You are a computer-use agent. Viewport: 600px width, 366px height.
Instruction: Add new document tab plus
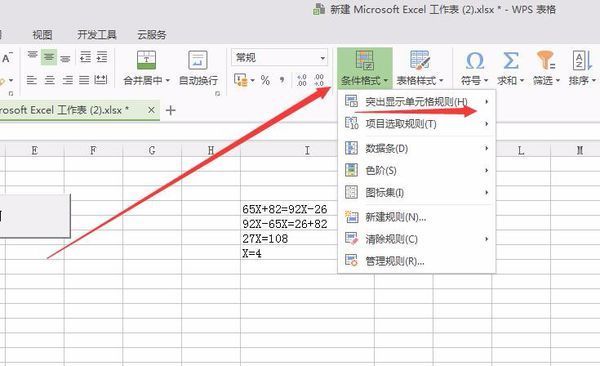pyautogui.click(x=170, y=110)
